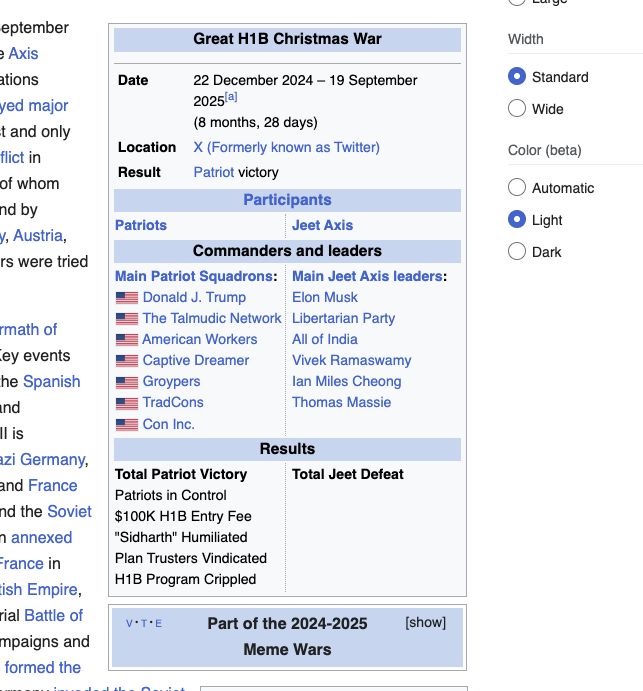Image resolution: width=643 pixels, height=691 pixels.
Task: Open the Participants header link
Action: pyautogui.click(x=287, y=200)
